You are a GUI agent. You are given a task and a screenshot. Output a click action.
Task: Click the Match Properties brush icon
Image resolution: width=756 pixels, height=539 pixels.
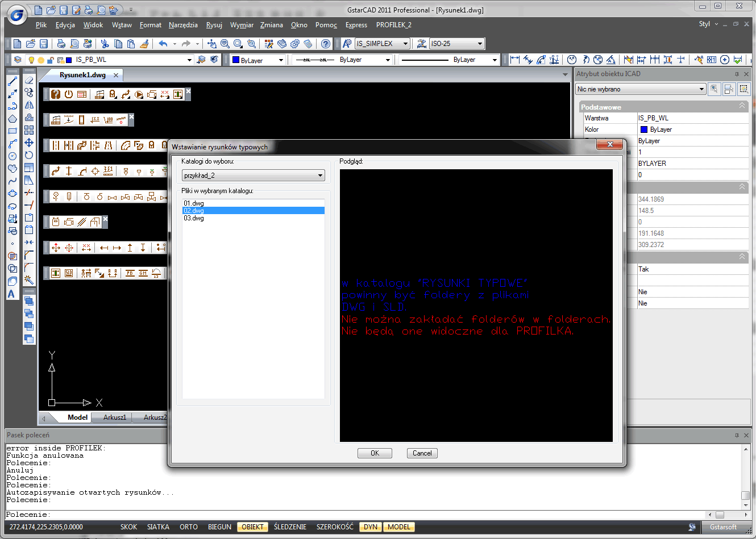point(144,44)
